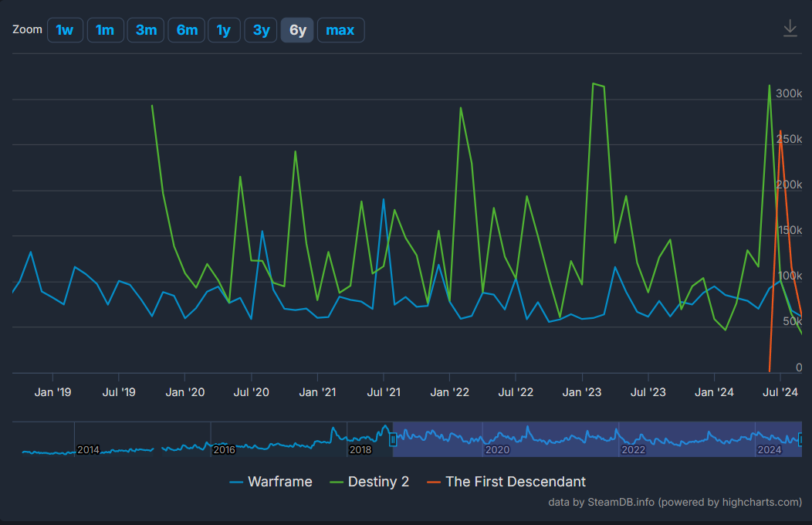Grab the left navigator range handle

click(393, 439)
